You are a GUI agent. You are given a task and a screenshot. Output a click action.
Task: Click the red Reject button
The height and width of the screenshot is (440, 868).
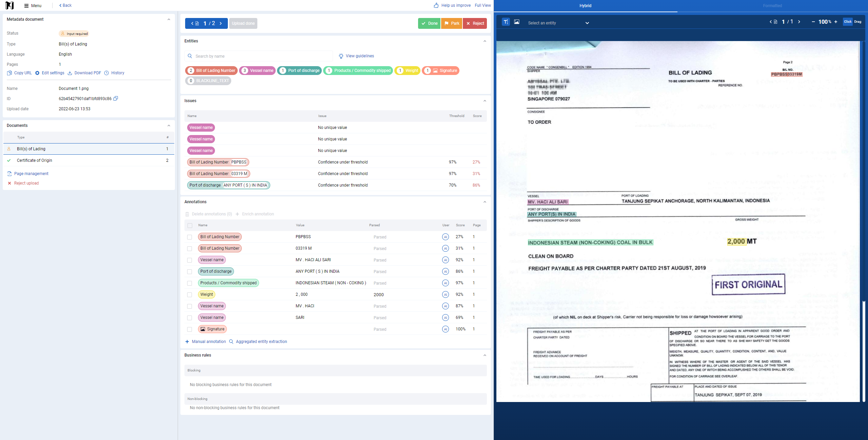click(475, 23)
